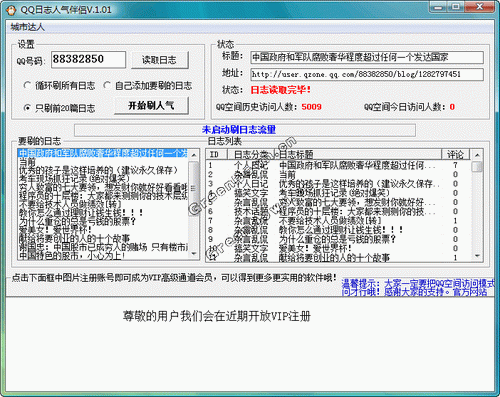This screenshot has height=397, width=500.
Task: Click the progress bar reading 未启动刷日志流里
Action: pyautogui.click(x=245, y=130)
